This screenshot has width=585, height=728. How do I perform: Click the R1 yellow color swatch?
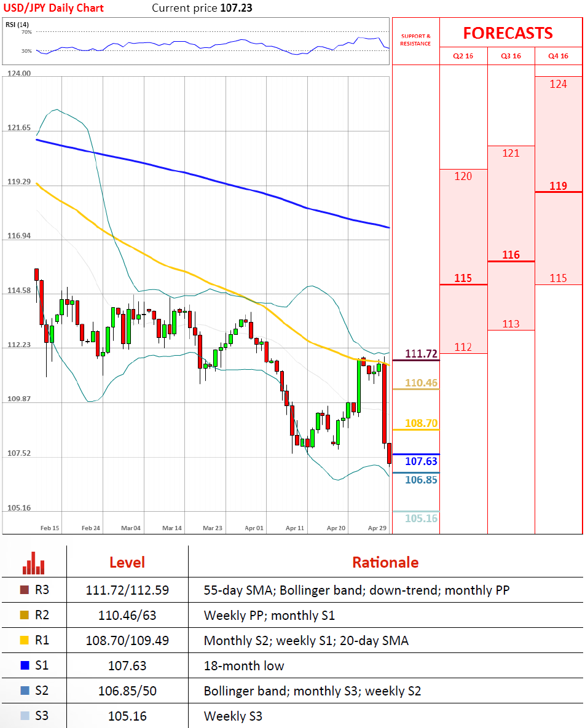[x=25, y=640]
